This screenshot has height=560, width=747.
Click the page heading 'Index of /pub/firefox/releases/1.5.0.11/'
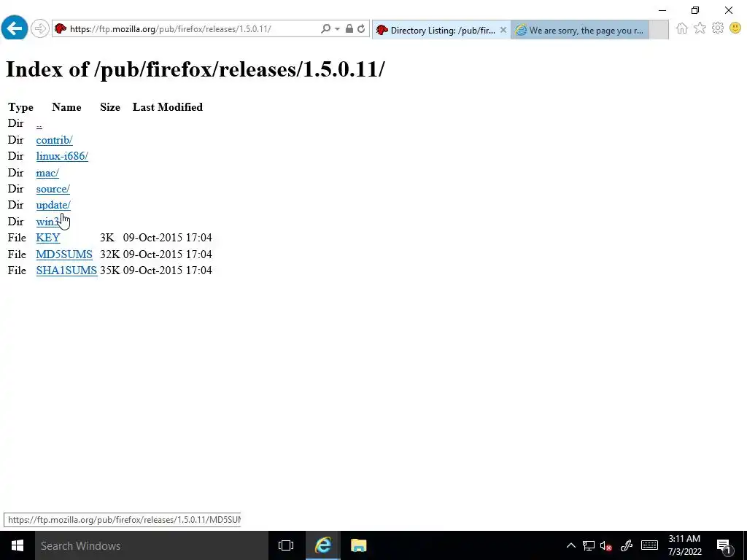196,69
